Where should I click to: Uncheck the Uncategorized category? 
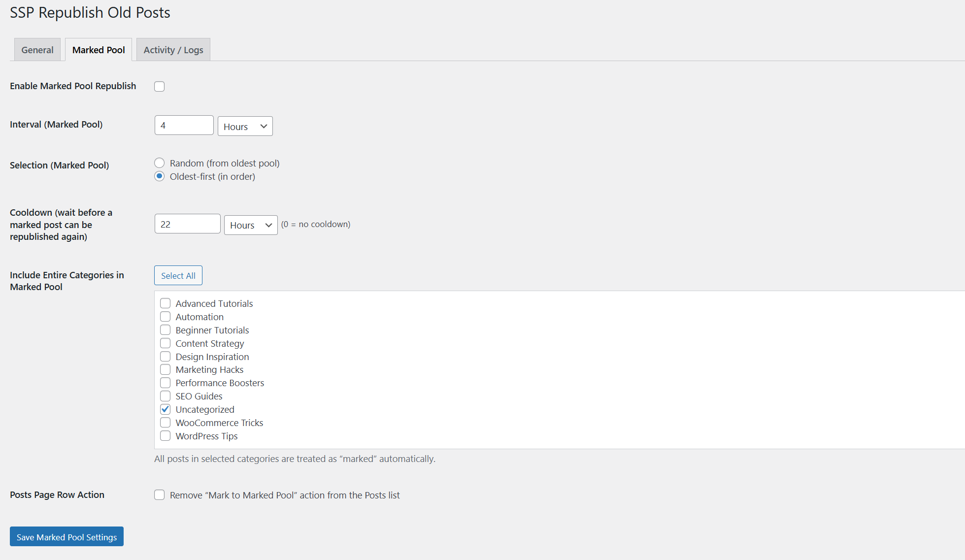coord(166,409)
